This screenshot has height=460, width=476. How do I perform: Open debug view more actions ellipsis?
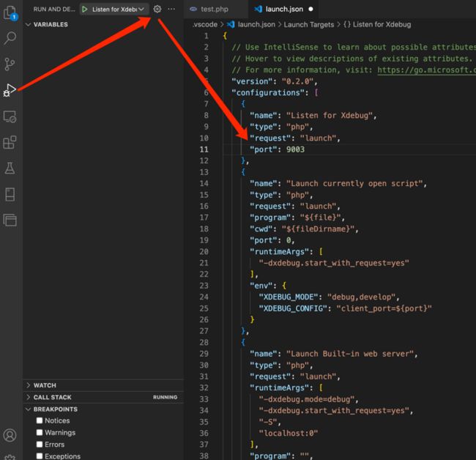pos(171,9)
